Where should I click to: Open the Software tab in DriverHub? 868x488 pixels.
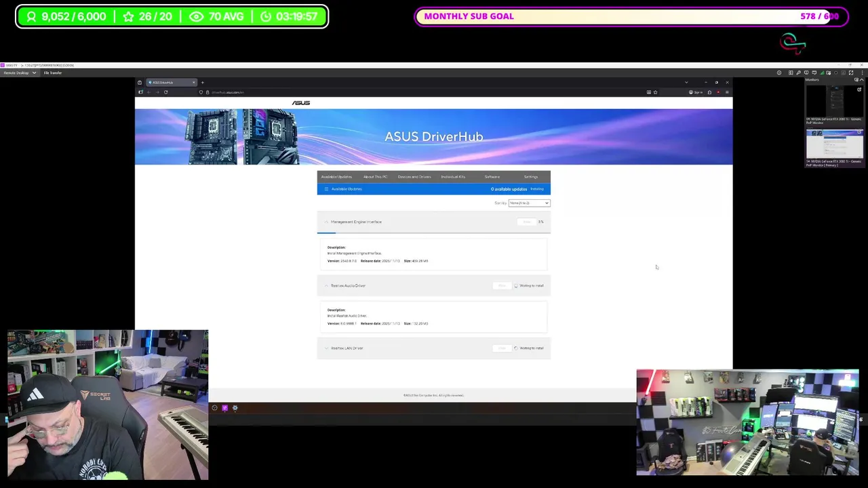point(492,177)
